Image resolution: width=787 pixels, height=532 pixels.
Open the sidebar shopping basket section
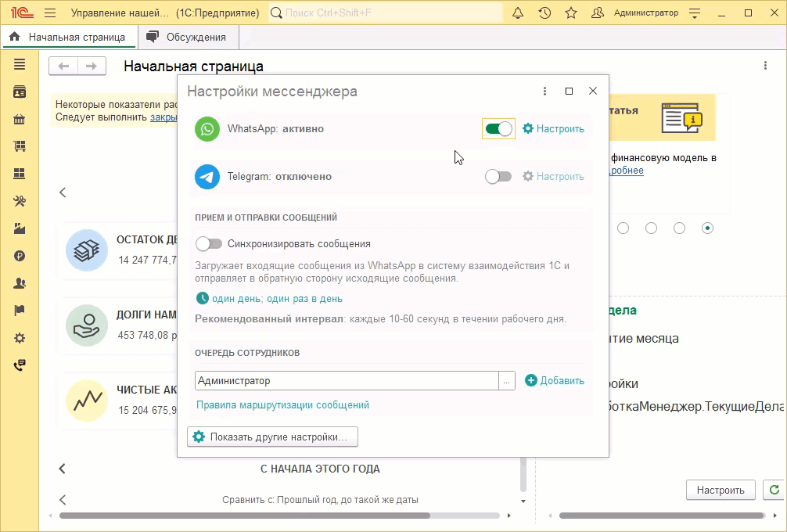click(20, 120)
